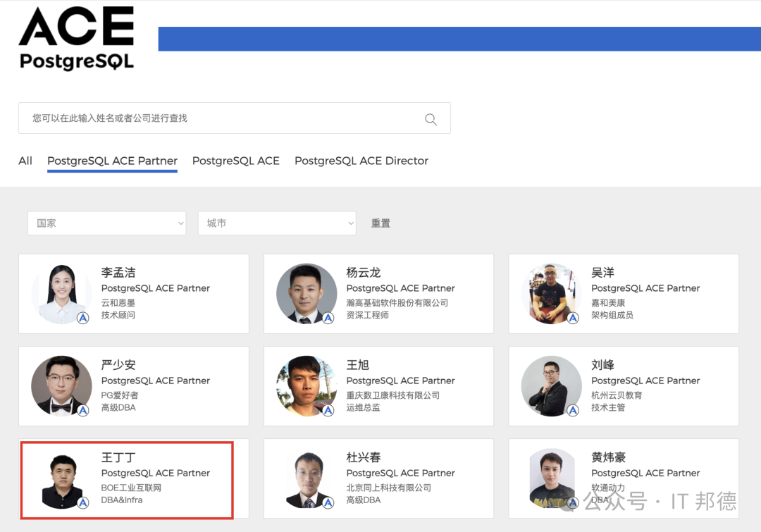Open the 国家 country dropdown
Screen dimensions: 761x532
click(x=107, y=223)
